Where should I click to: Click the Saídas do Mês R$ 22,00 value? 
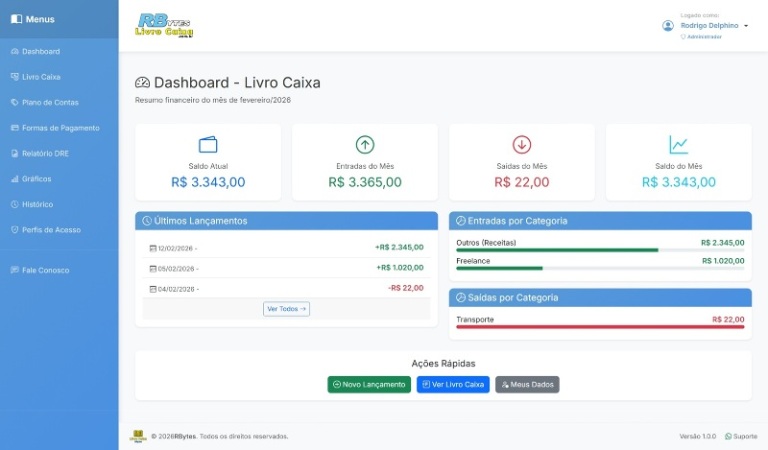pos(522,182)
